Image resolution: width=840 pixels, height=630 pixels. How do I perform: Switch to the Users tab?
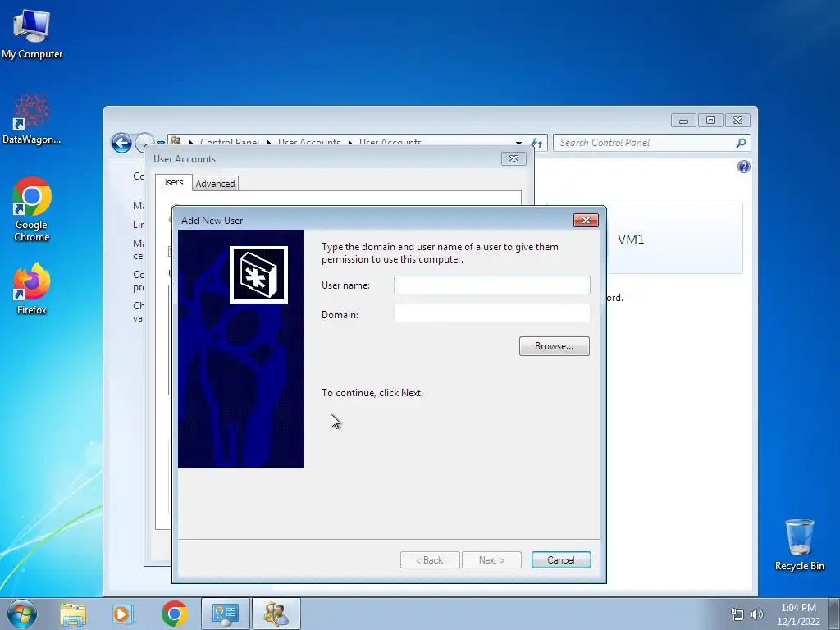[172, 182]
